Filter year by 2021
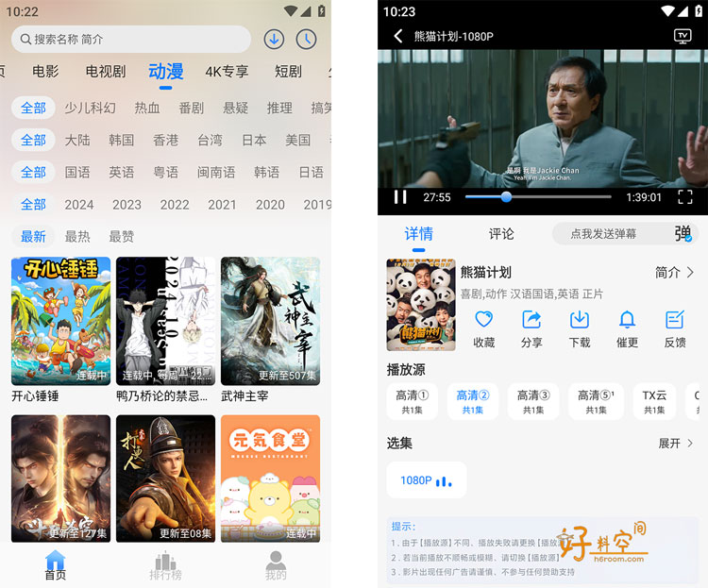Image resolution: width=708 pixels, height=588 pixels. (x=222, y=205)
